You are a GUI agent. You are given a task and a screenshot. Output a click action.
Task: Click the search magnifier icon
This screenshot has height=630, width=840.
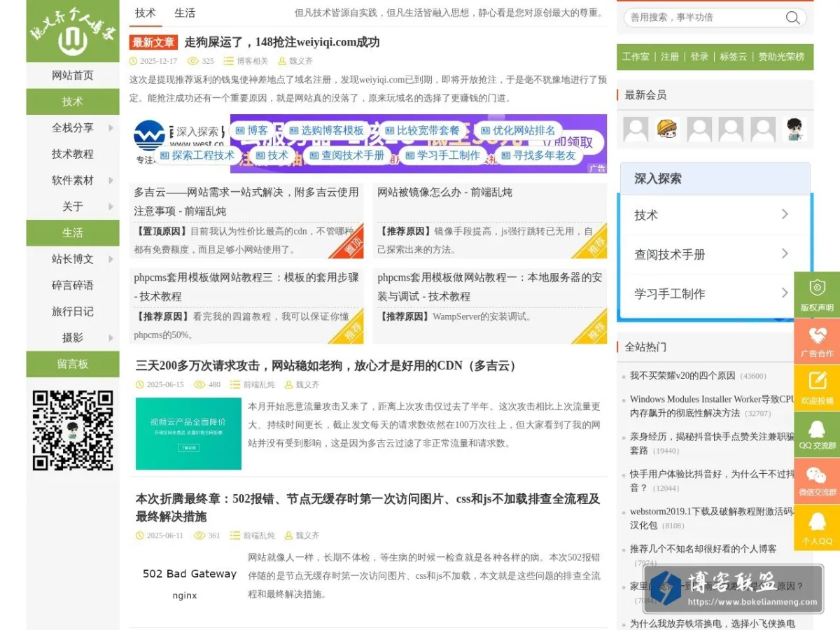tap(792, 17)
